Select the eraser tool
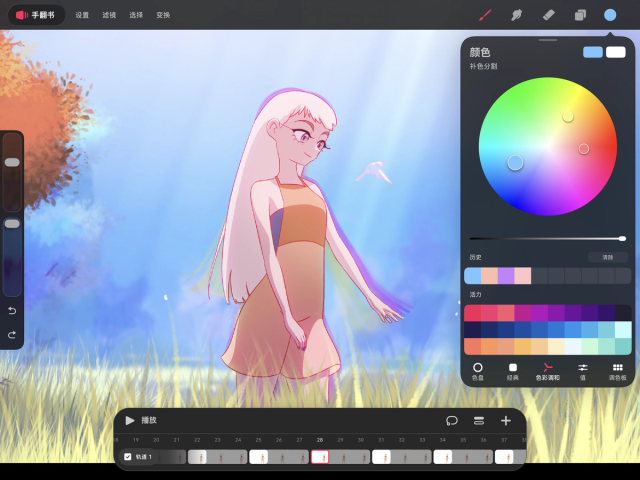Viewport: 640px width, 480px height. pyautogui.click(x=548, y=15)
